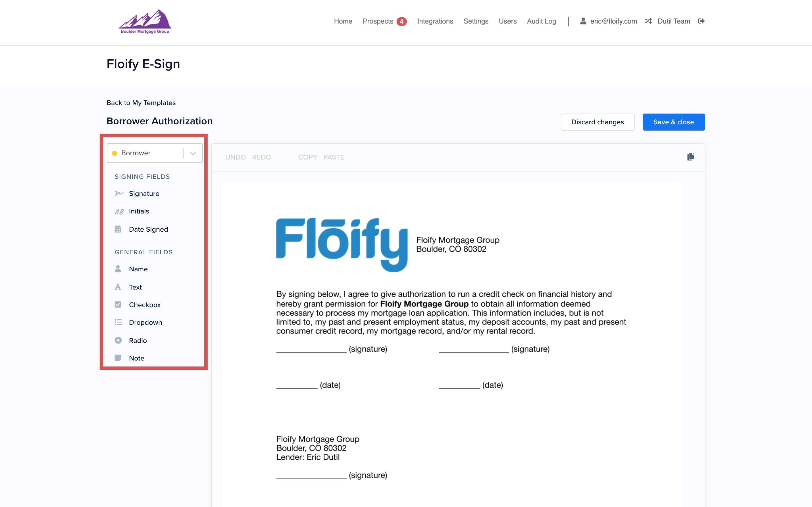Choose the Name field person icon
This screenshot has width=812, height=507.
click(118, 269)
